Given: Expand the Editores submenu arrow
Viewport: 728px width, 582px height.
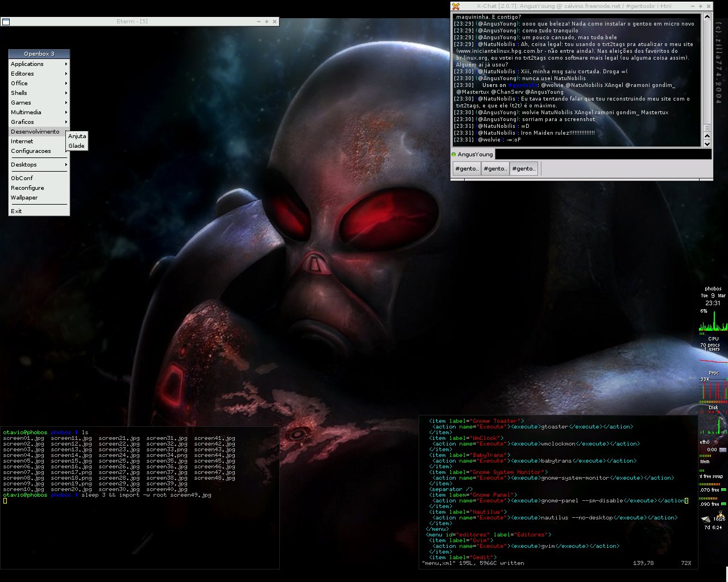Looking at the screenshot, I should point(66,74).
